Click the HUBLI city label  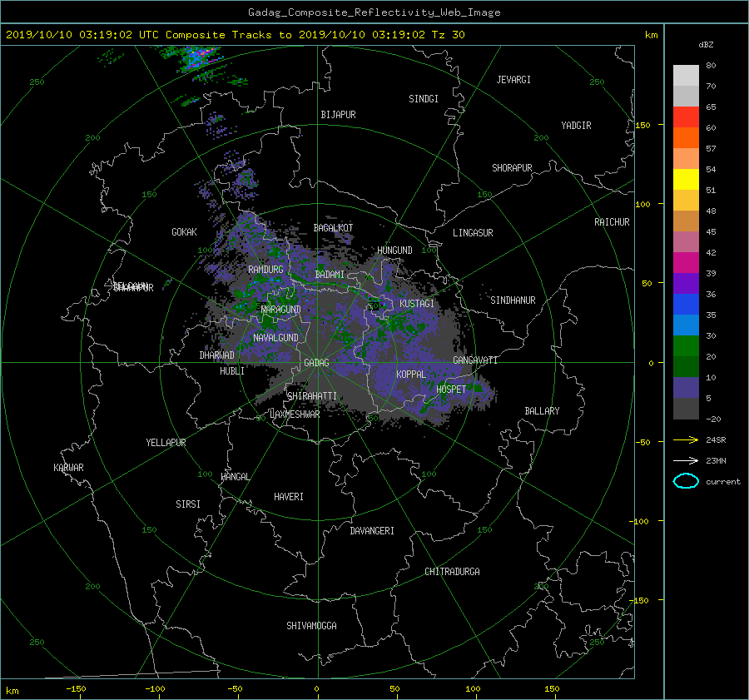click(x=231, y=371)
